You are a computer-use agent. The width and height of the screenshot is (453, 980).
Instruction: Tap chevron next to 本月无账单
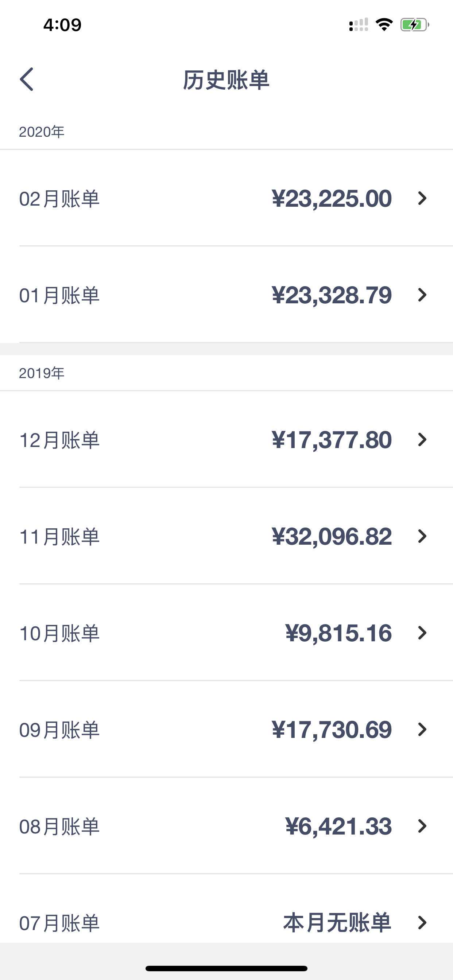click(422, 922)
